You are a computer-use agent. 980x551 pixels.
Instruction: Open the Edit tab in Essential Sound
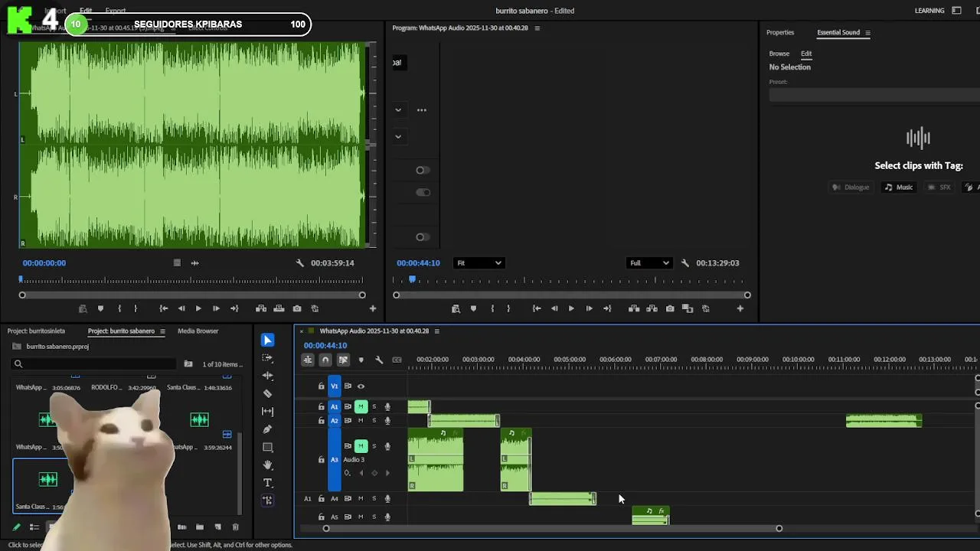(x=806, y=54)
